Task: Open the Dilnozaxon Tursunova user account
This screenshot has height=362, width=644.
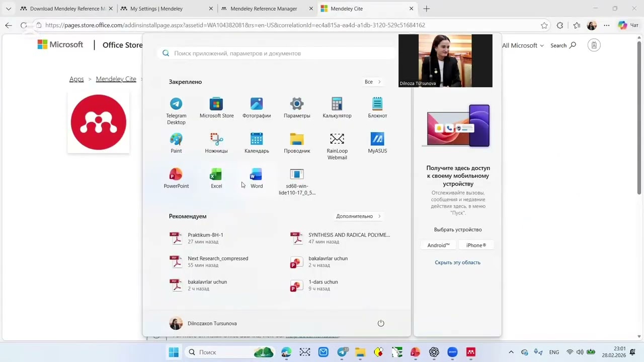Action: 203,323
